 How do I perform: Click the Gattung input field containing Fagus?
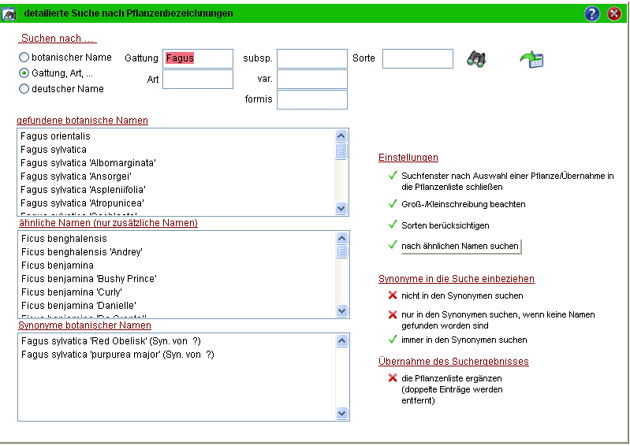(198, 59)
